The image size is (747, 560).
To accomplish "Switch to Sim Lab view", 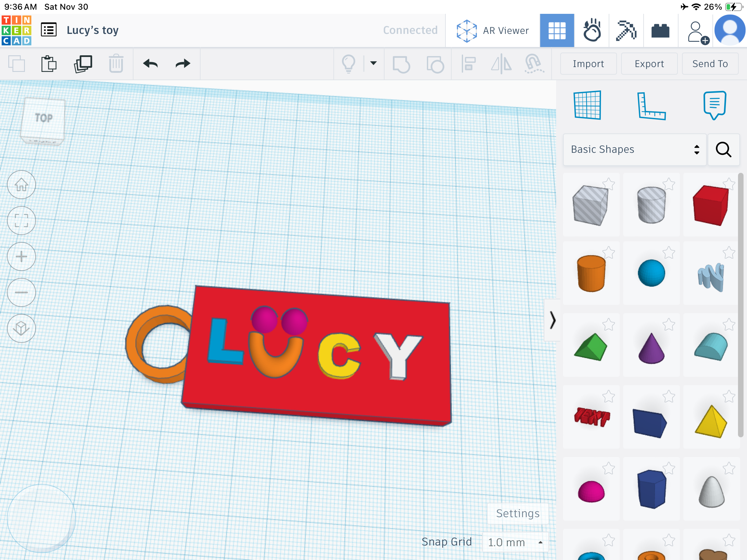I will click(592, 30).
